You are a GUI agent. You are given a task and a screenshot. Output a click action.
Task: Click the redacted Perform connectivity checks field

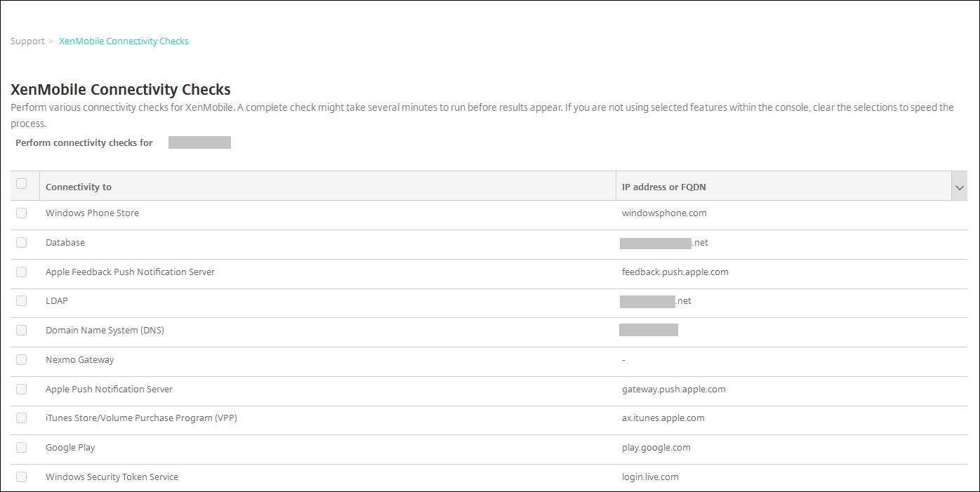pos(199,143)
